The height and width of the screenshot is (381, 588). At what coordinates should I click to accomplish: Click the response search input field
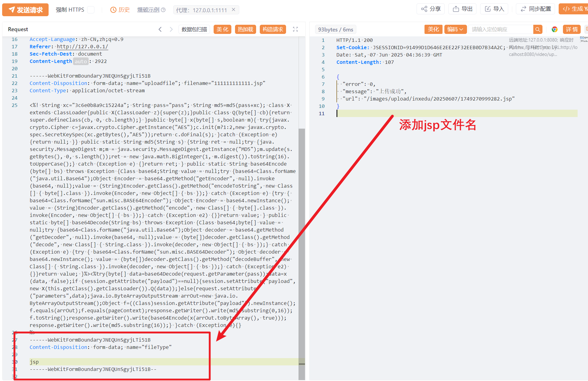[x=501, y=29]
